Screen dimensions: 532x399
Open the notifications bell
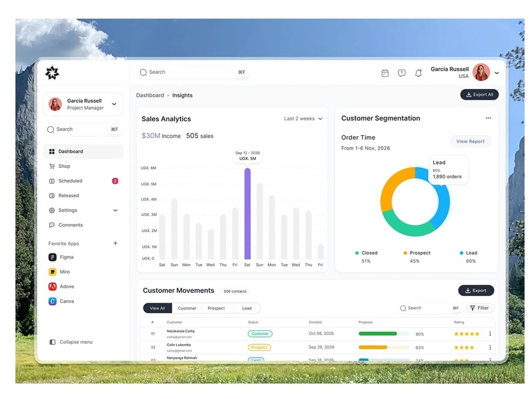pos(418,73)
